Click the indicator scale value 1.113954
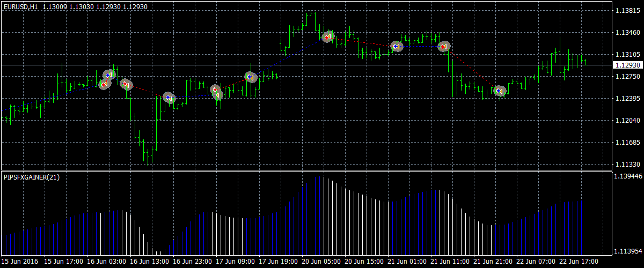 click(629, 251)
